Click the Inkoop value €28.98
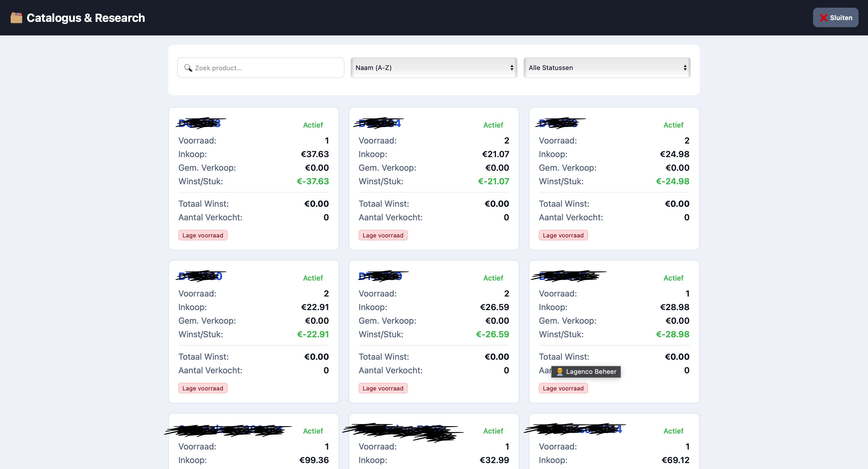868x469 pixels. [x=675, y=307]
